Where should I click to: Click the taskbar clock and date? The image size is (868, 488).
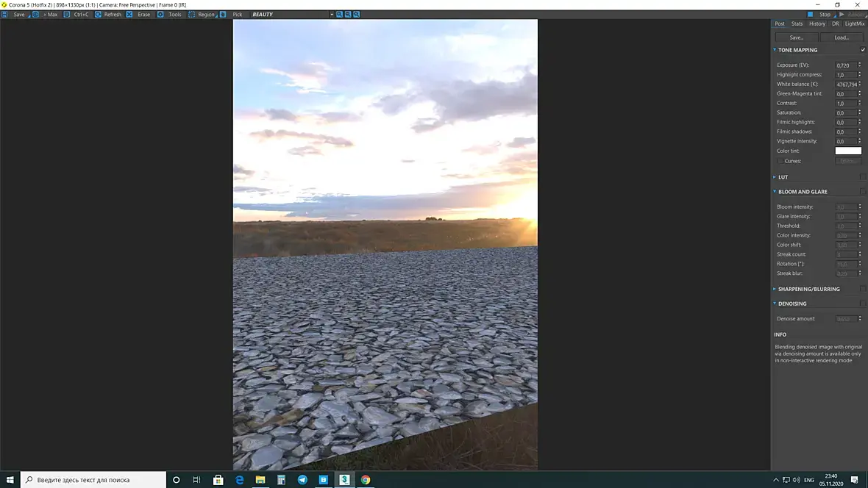pos(831,480)
